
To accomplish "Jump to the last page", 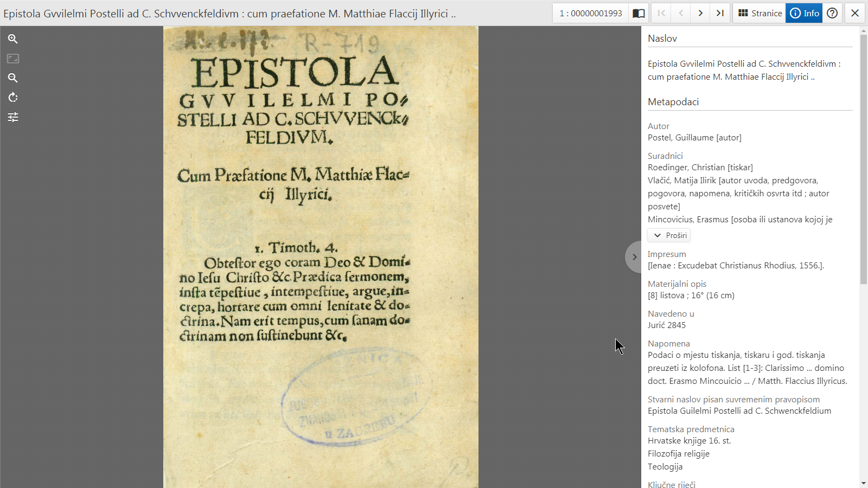I will tap(720, 12).
